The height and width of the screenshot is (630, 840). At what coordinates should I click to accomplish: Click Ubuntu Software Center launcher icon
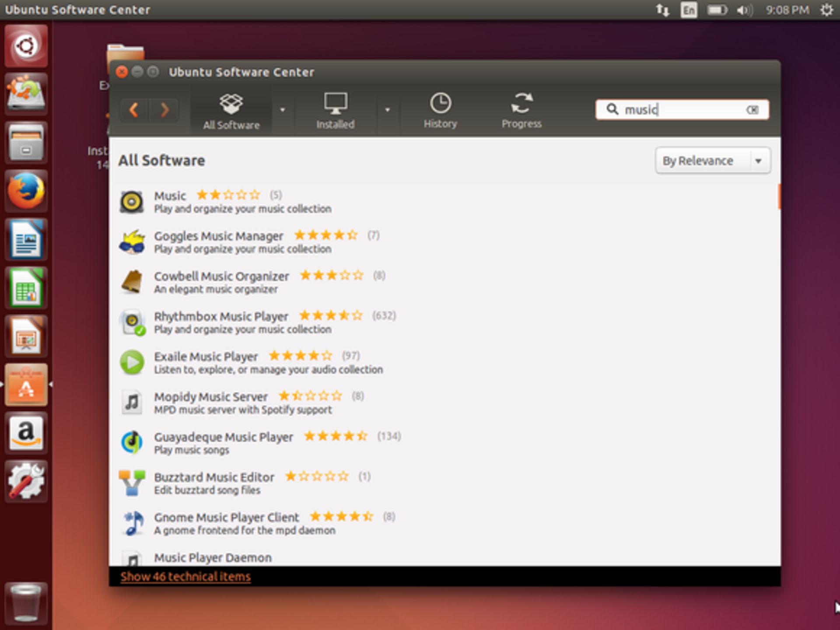point(26,385)
